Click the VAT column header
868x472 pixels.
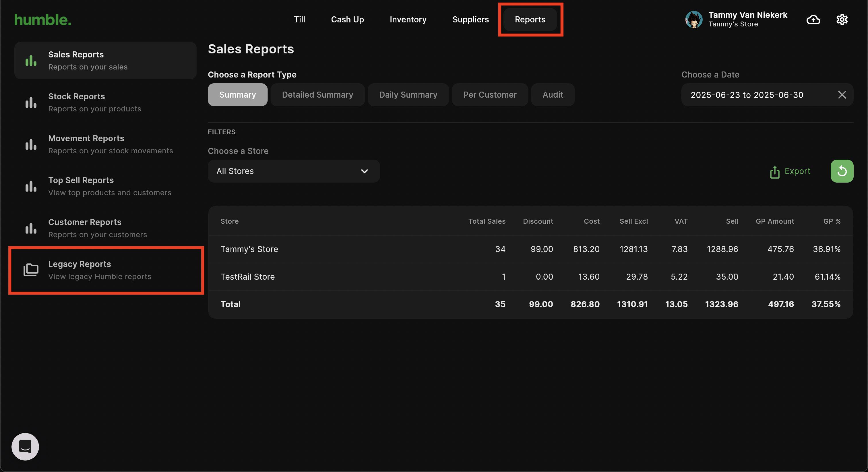click(681, 221)
